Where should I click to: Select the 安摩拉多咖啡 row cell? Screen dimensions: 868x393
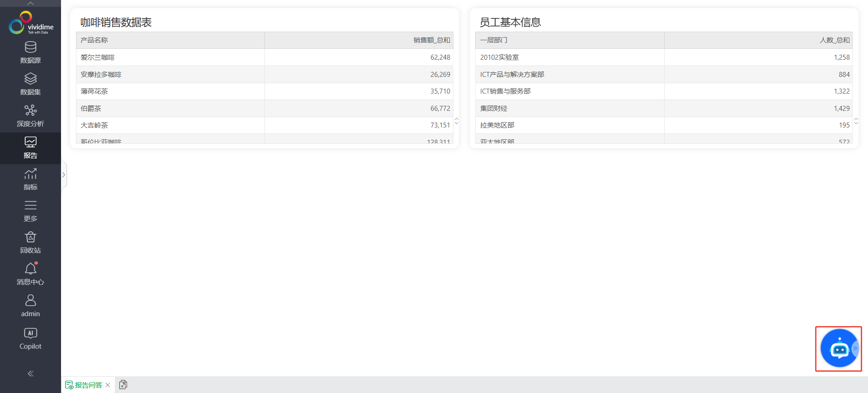point(170,75)
